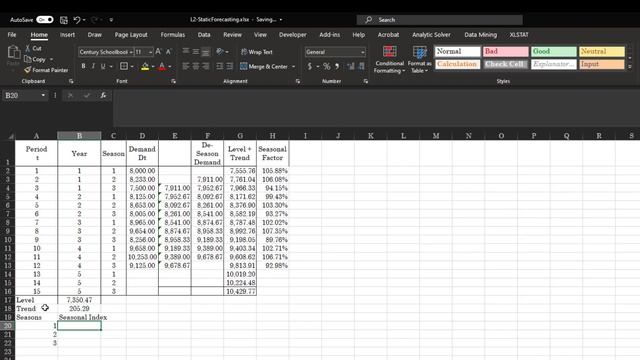Open the General number format dropdown
The width and height of the screenshot is (640, 360).
[x=362, y=52]
